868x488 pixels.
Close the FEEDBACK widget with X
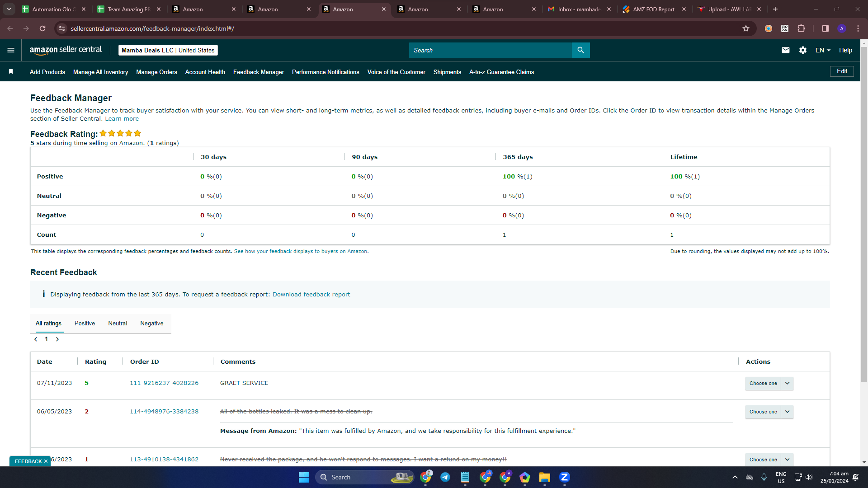click(46, 461)
